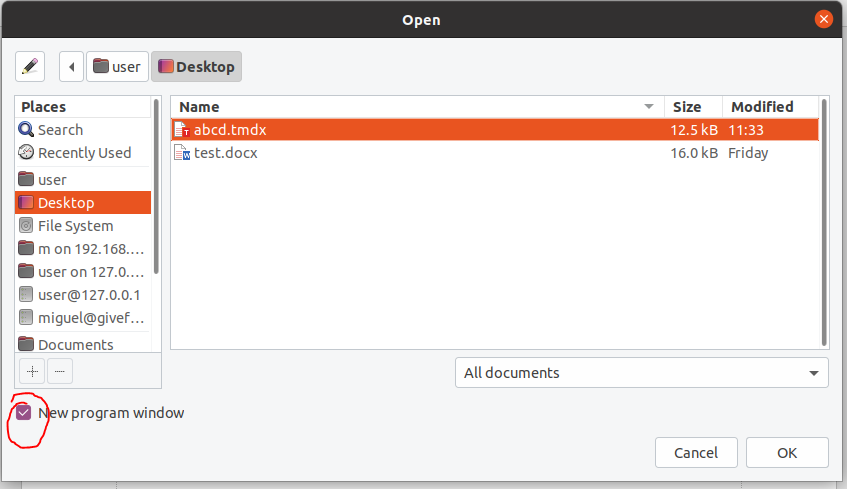The width and height of the screenshot is (847, 489).
Task: Open Recently Used in Places
Action: (x=84, y=153)
